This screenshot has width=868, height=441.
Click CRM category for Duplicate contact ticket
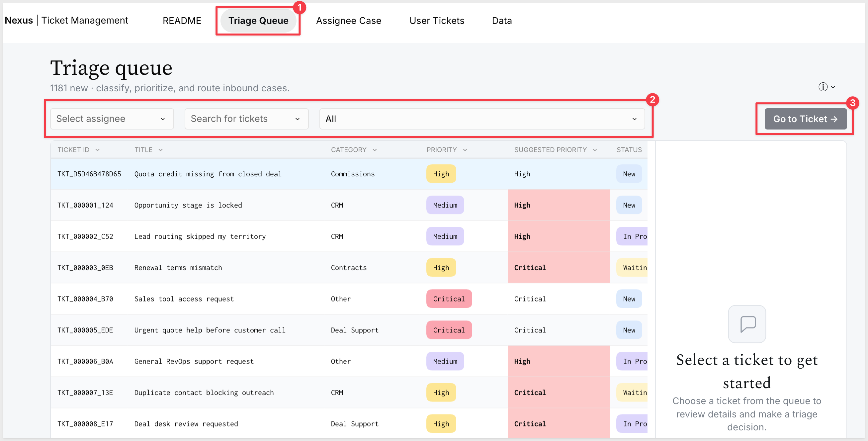coord(337,393)
